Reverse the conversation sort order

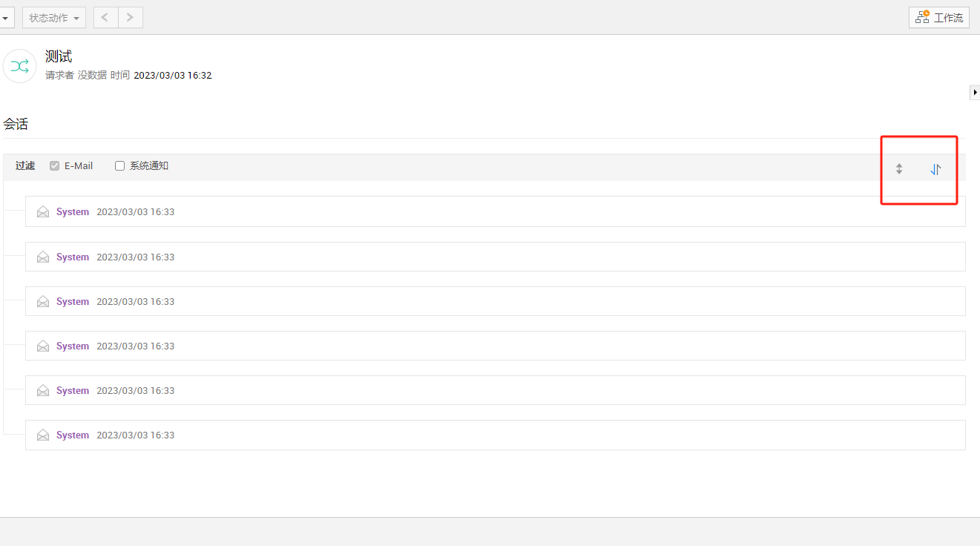935,169
